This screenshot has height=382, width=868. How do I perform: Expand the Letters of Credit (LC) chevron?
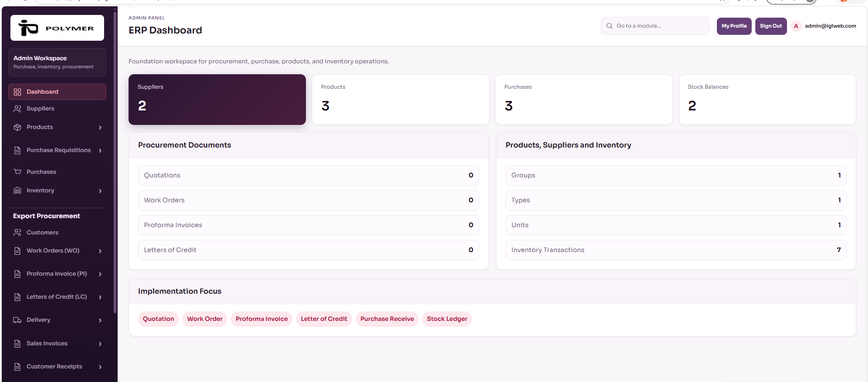coord(100,297)
